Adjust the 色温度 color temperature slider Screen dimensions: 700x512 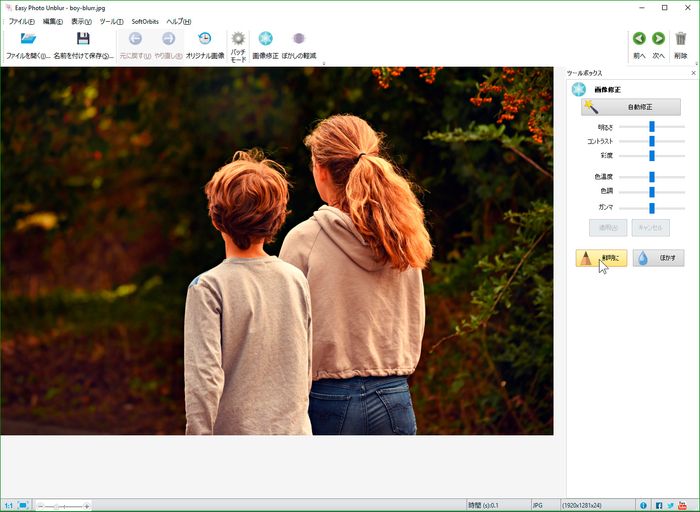(x=652, y=177)
